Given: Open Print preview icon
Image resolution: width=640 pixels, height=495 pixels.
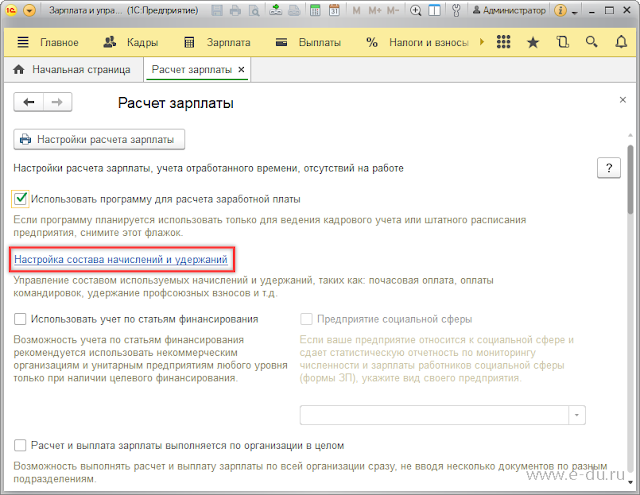Looking at the screenshot, I should point(254,11).
